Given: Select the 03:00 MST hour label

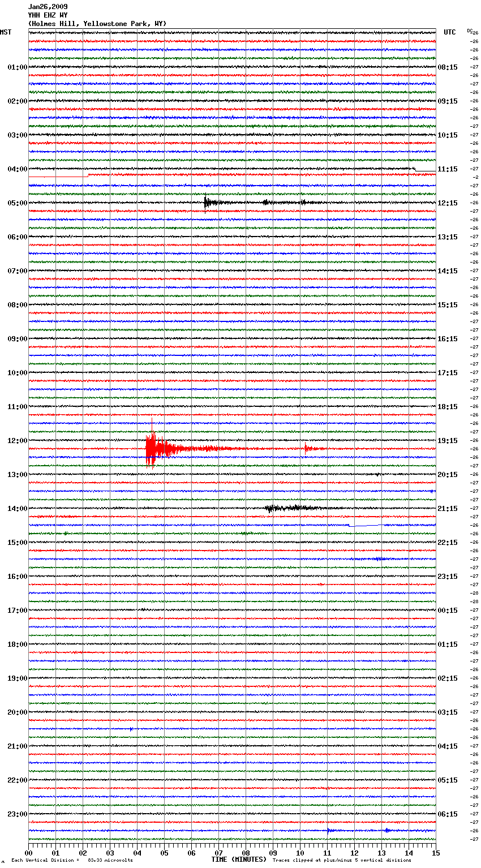Looking at the screenshot, I should coord(18,135).
